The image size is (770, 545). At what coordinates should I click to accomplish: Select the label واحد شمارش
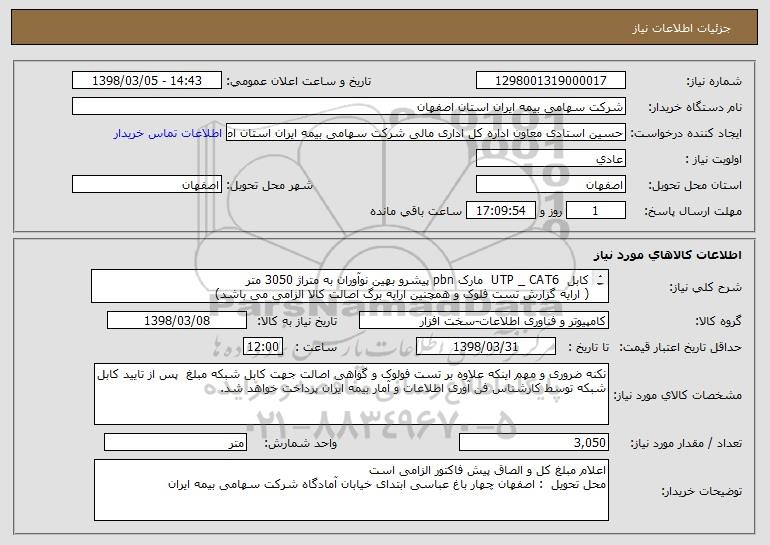point(301,444)
